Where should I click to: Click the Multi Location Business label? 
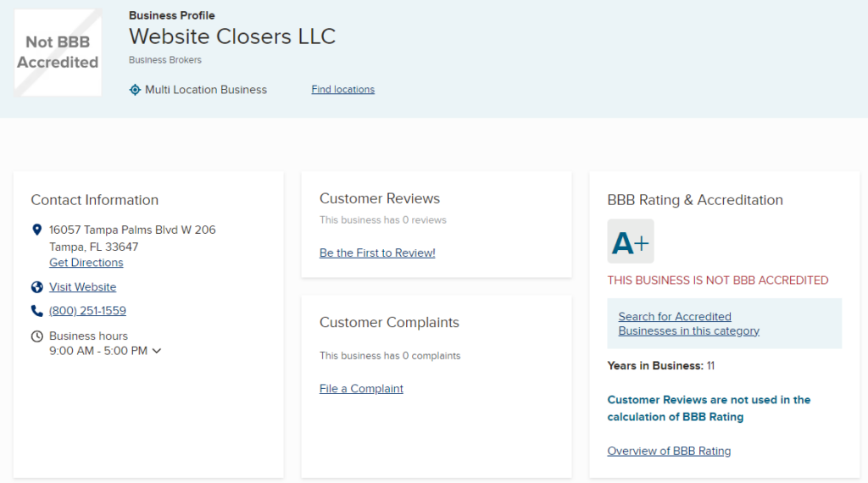tap(206, 90)
